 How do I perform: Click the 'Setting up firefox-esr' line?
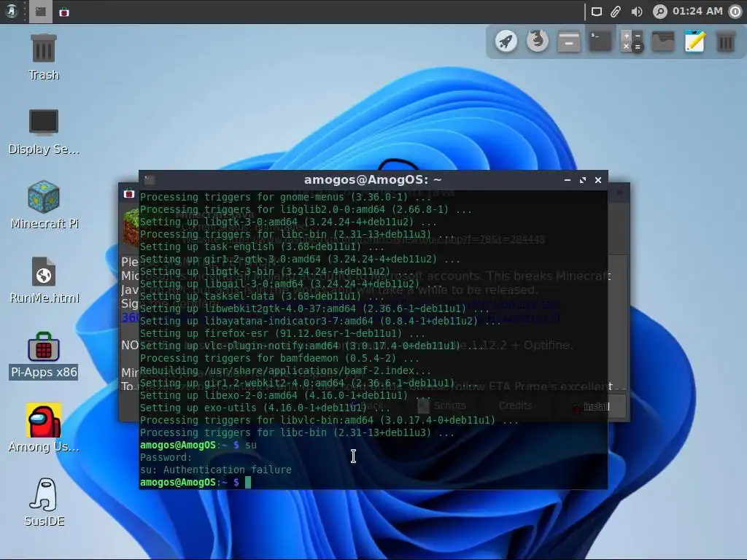[x=282, y=333]
